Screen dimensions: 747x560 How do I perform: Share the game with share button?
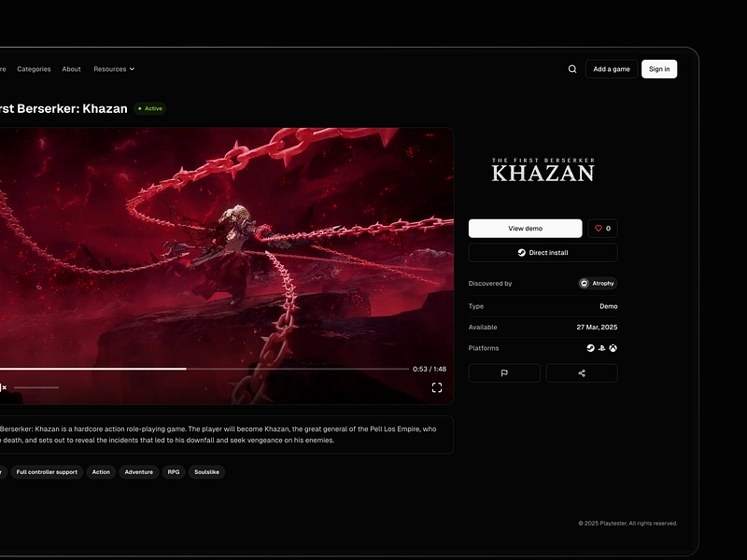click(x=582, y=373)
